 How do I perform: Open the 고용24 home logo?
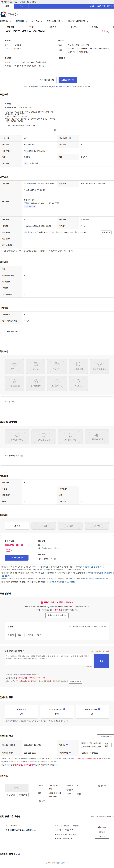(9, 14)
